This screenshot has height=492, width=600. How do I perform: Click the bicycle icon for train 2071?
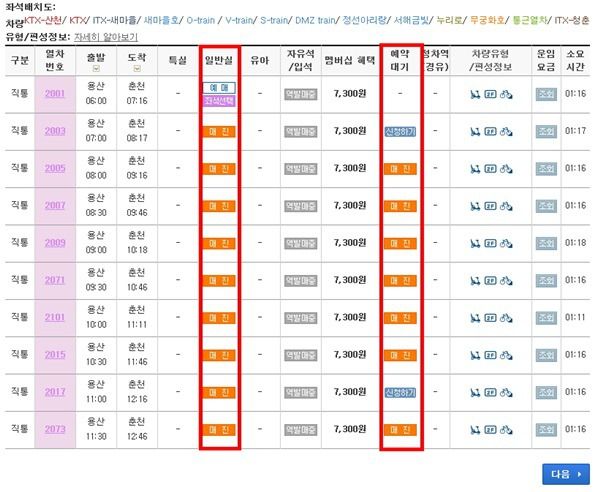click(506, 281)
